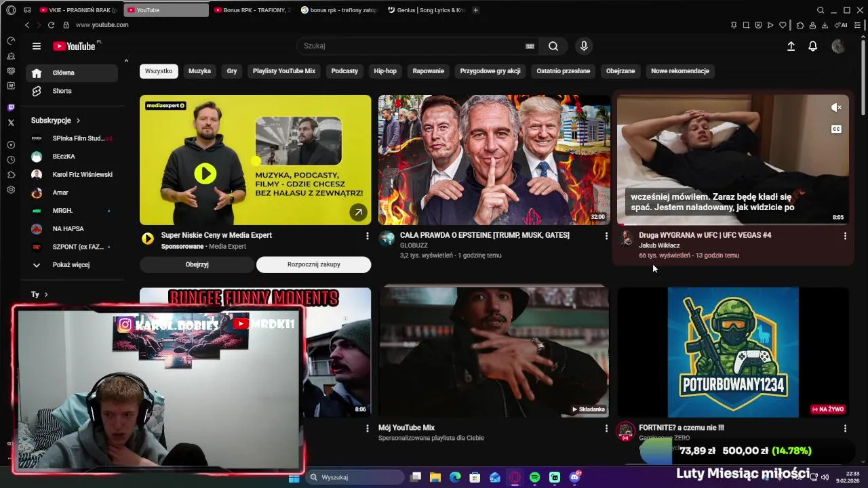Unmute the UFC video preview
The image size is (868, 488).
[836, 107]
